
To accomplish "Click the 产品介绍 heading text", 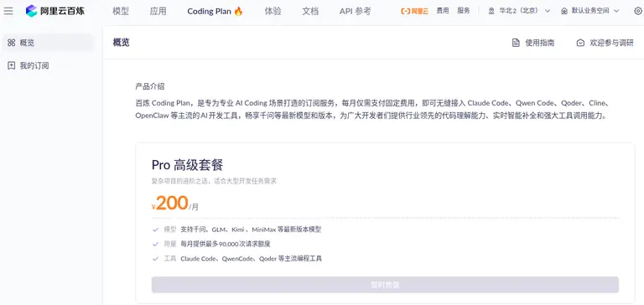I will click(150, 86).
